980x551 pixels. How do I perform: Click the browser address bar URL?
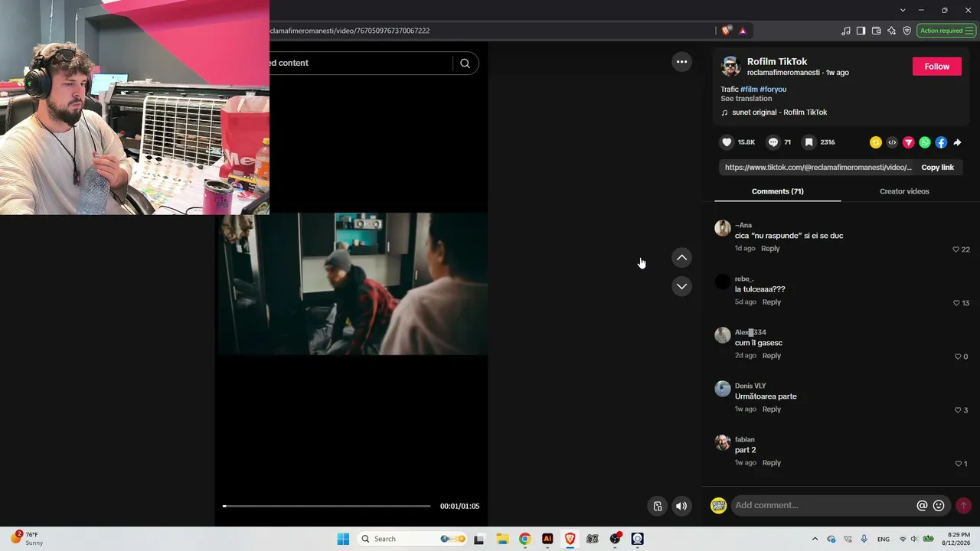[x=349, y=31]
